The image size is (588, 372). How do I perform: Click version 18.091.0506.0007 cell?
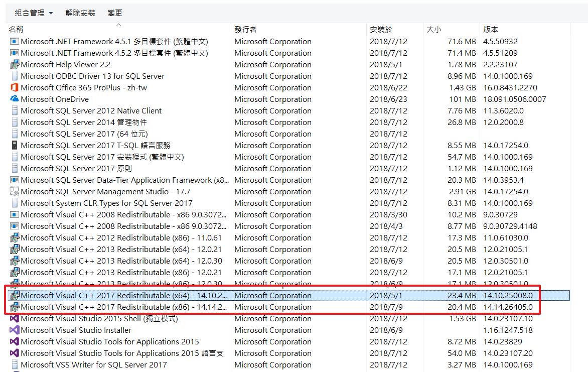515,99
